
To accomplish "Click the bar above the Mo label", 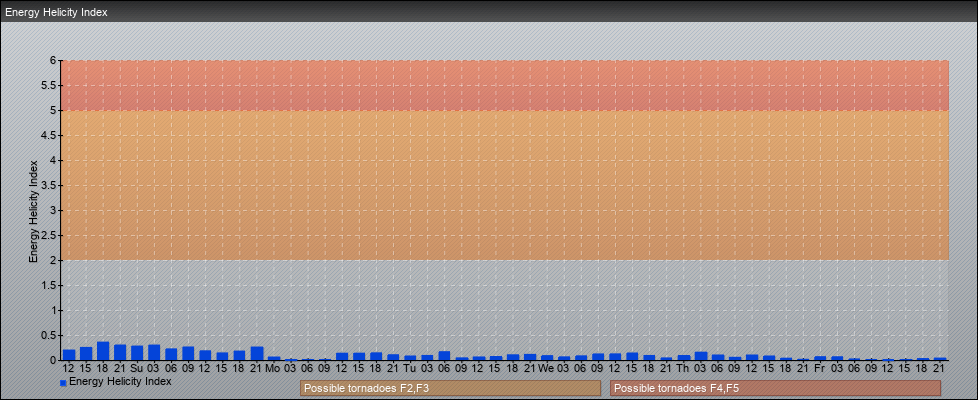I will 274,358.
